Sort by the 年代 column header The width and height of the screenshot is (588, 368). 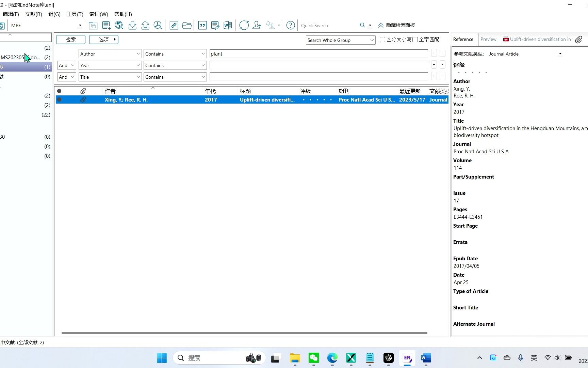(x=210, y=91)
